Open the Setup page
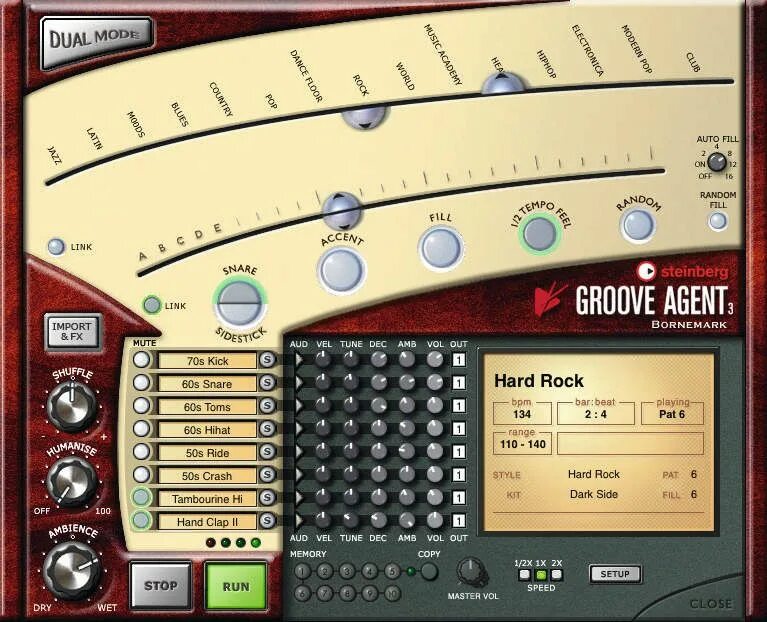Screen dimensions: 767x622 tap(615, 574)
